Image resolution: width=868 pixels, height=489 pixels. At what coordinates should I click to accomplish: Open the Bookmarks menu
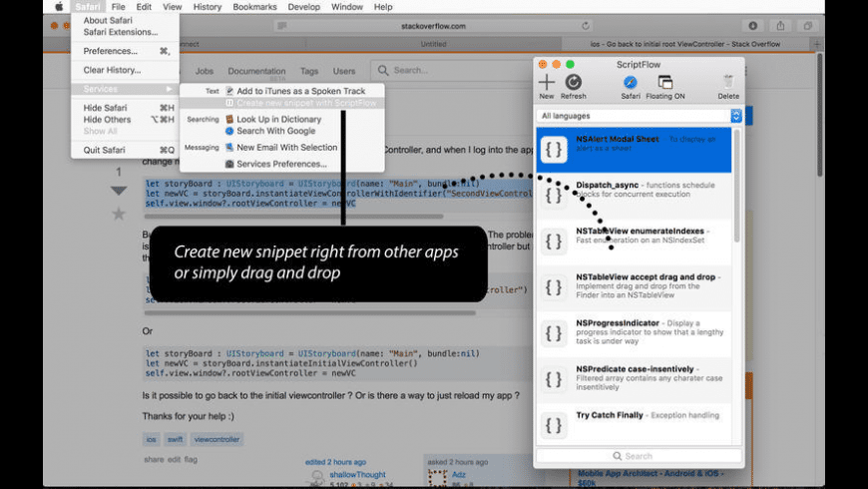[254, 7]
